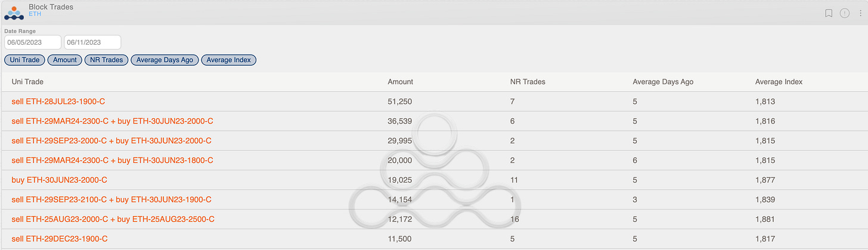Toggle the Uni Trade column pill
This screenshot has height=250, width=868.
(24, 60)
